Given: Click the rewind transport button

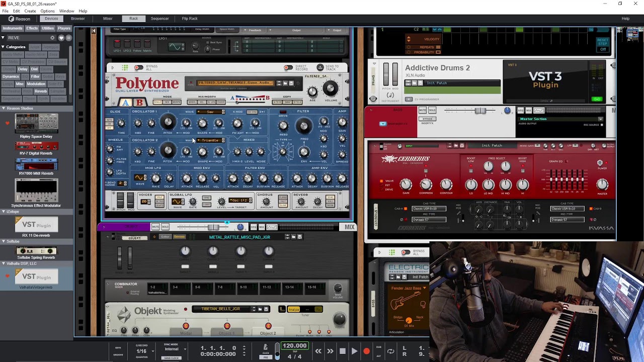Looking at the screenshot, I should pos(318,351).
